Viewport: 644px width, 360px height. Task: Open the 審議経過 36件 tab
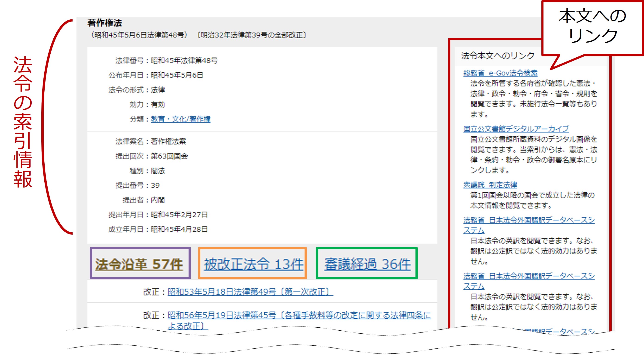coord(367,264)
